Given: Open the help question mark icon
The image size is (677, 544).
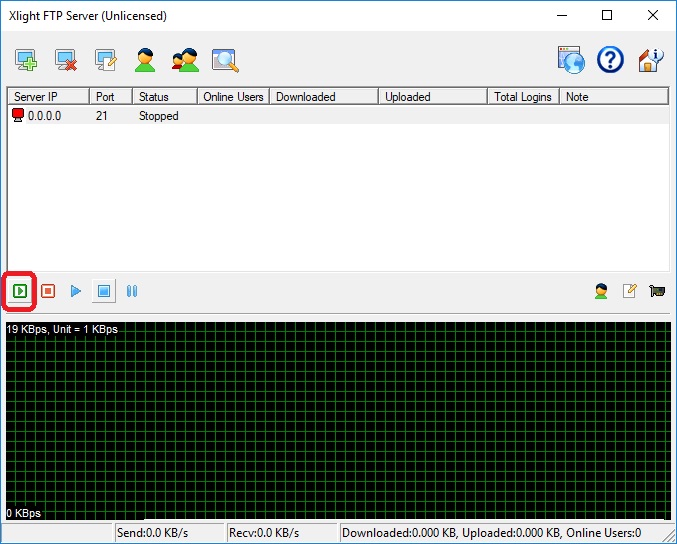Looking at the screenshot, I should coord(610,60).
